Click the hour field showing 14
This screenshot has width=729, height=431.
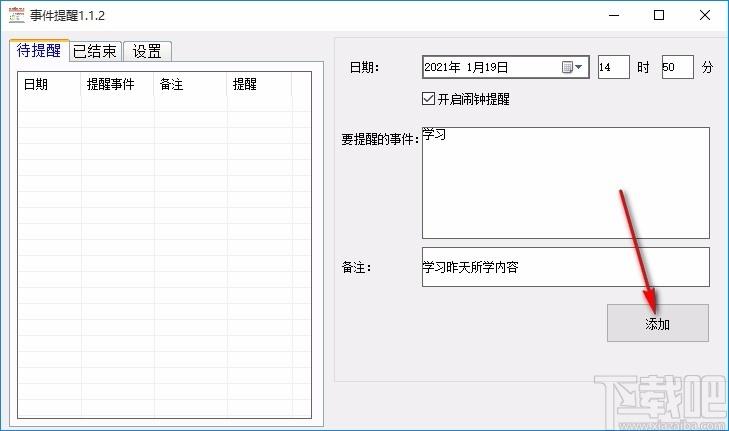pos(613,67)
